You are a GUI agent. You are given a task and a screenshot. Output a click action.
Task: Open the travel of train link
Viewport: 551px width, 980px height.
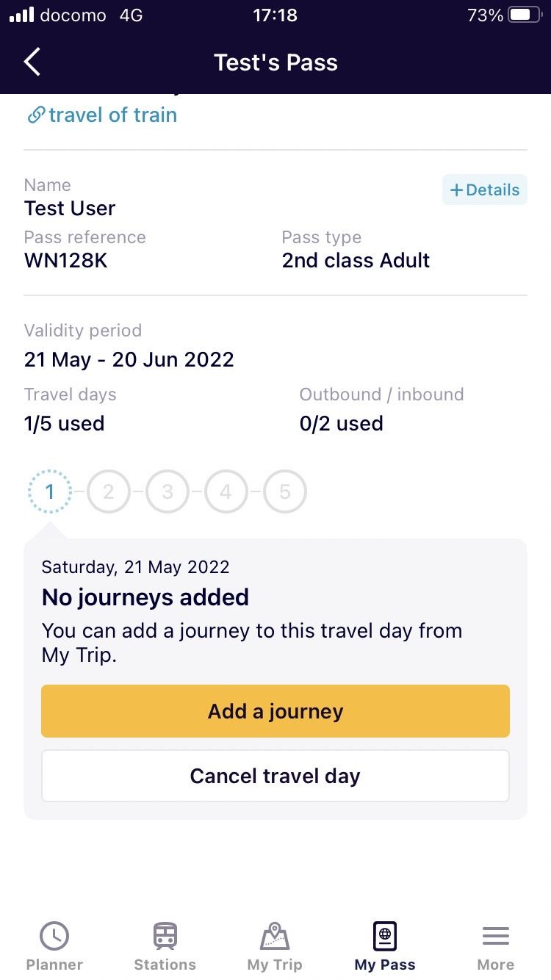(112, 115)
